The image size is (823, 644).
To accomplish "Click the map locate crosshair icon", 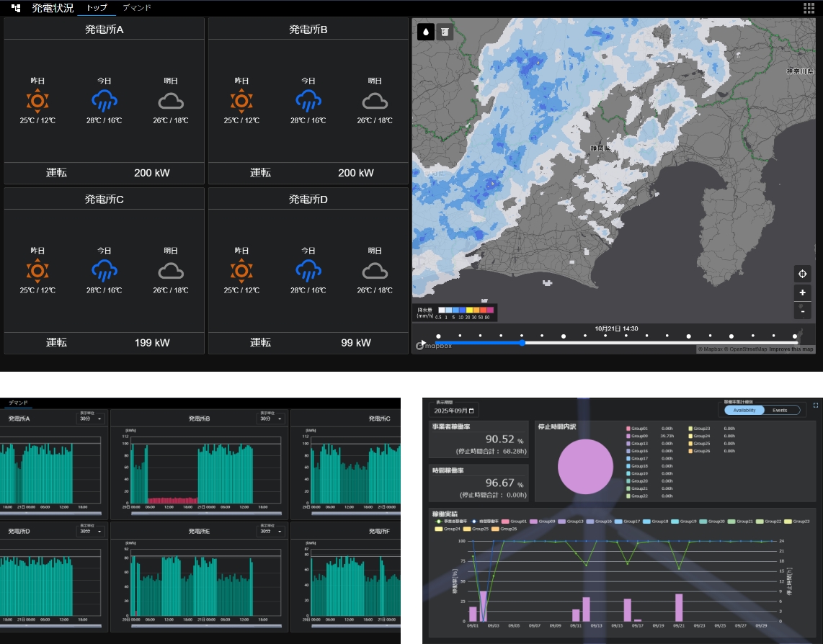I will [x=802, y=274].
